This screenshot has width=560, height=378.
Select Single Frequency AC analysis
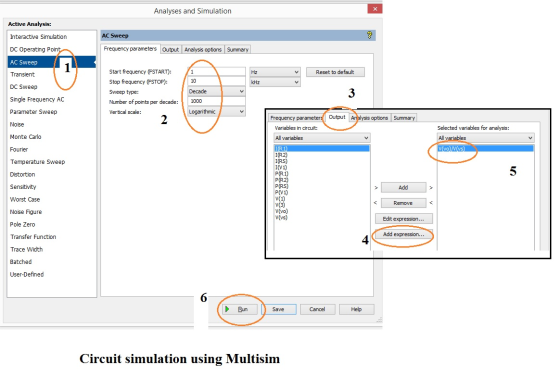pos(37,99)
